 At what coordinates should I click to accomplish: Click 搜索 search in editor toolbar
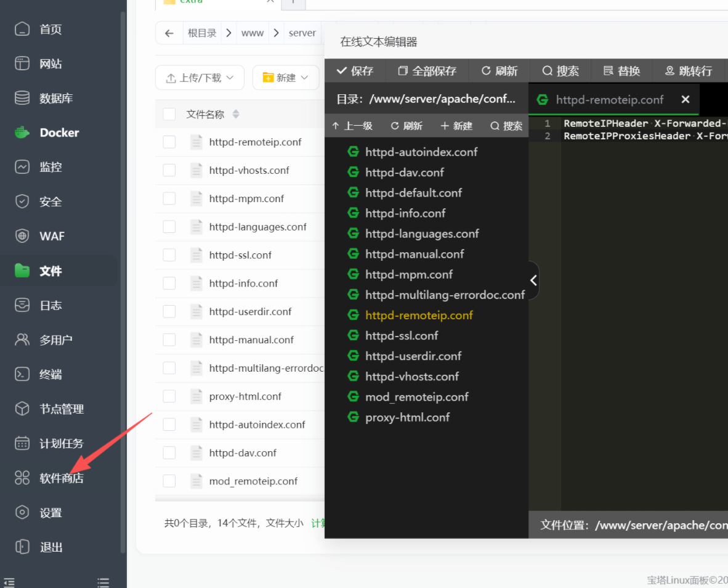coord(561,71)
